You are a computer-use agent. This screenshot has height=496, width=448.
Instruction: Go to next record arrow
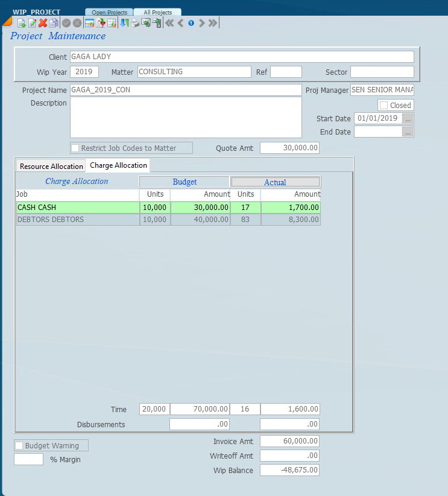coord(202,23)
